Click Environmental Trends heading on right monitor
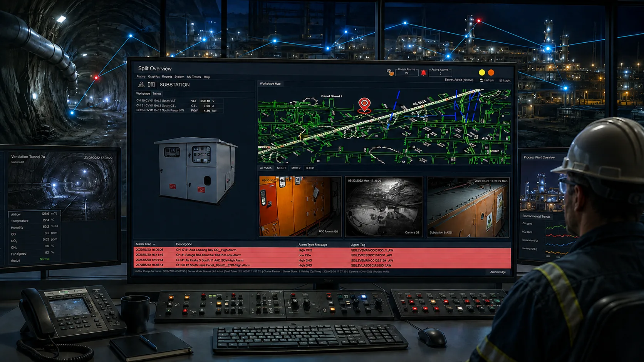The width and height of the screenshot is (644, 362). coord(537,217)
